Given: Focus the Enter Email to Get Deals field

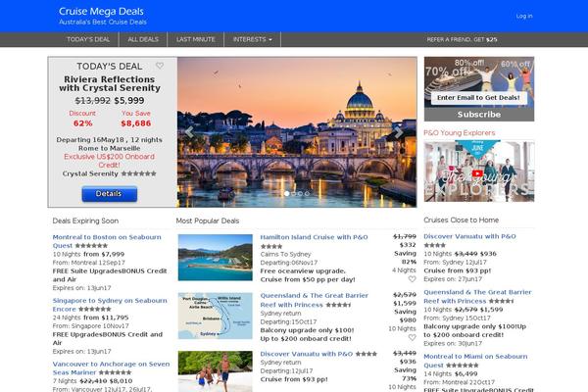Looking at the screenshot, I should click(479, 98).
